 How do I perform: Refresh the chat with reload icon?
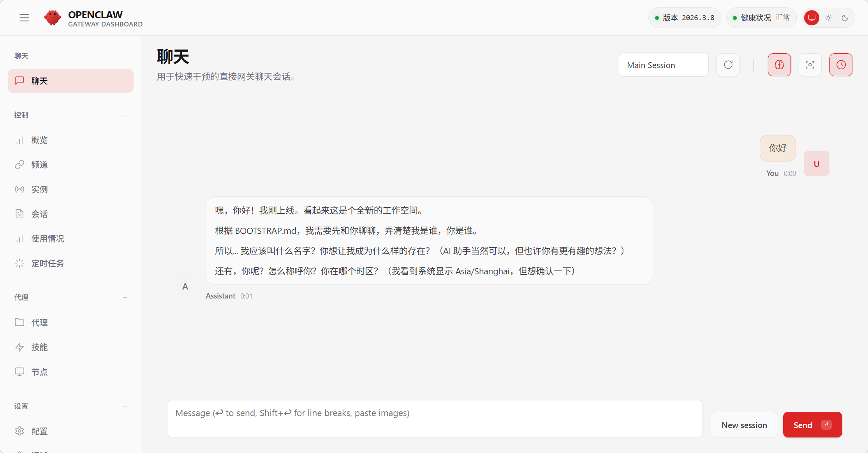[x=728, y=65]
